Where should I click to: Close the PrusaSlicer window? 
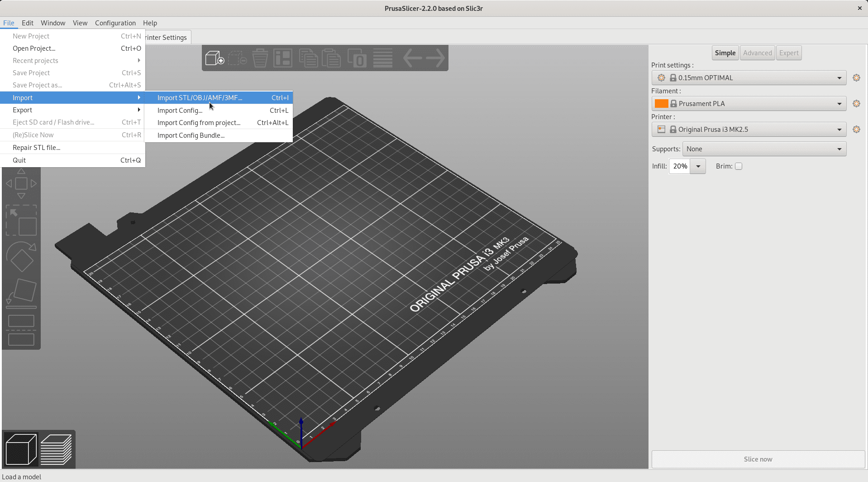859,8
